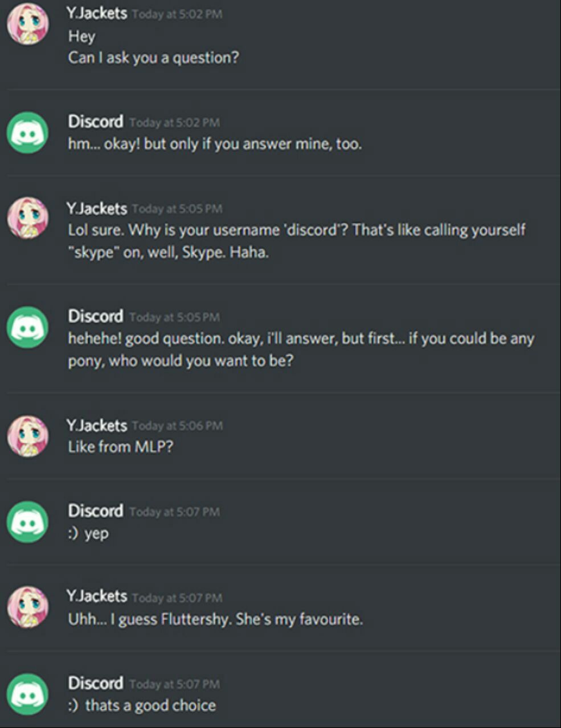Screen dimensions: 561x728
Task: Click Y.Jackets avatar beside the Fluttershy message
Action: [x=27, y=607]
